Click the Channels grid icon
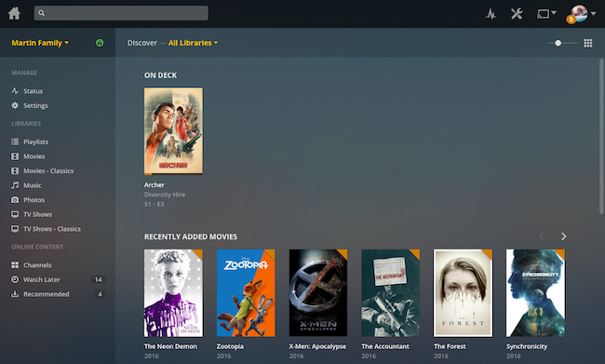Image resolution: width=605 pixels, height=364 pixels. pyautogui.click(x=15, y=264)
